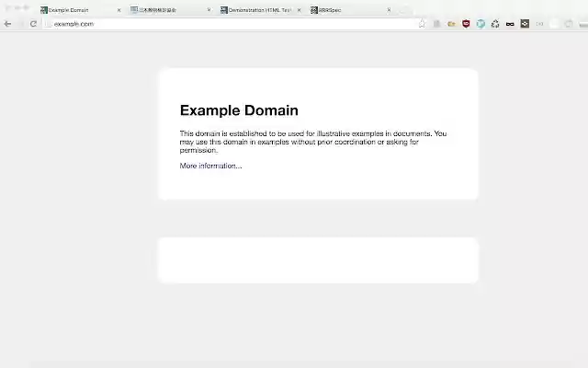Click the Example Domain heading
Image resolution: width=588 pixels, height=368 pixels.
pos(239,110)
